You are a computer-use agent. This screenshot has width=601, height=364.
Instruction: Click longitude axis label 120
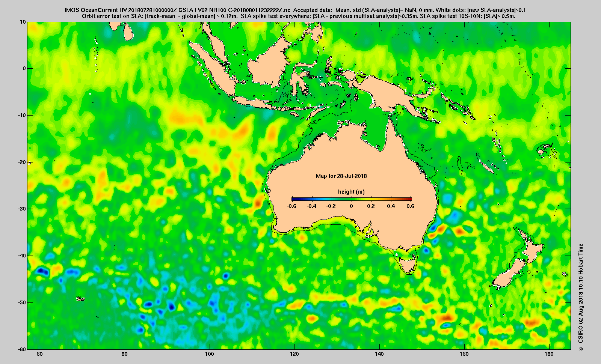(294, 354)
